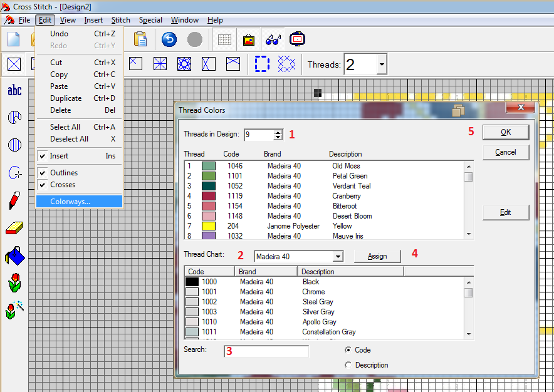The height and width of the screenshot is (392, 554).
Task: Click the blue undo arrow icon
Action: pyautogui.click(x=169, y=39)
